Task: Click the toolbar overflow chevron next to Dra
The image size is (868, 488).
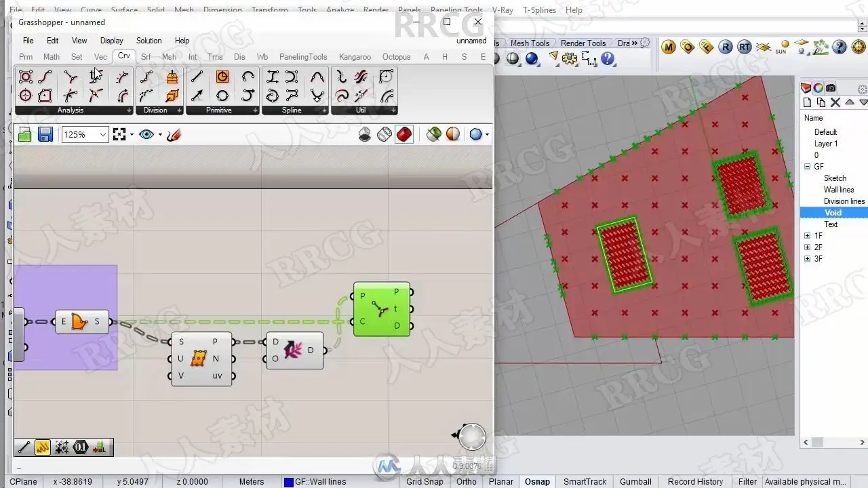Action: coord(634,43)
